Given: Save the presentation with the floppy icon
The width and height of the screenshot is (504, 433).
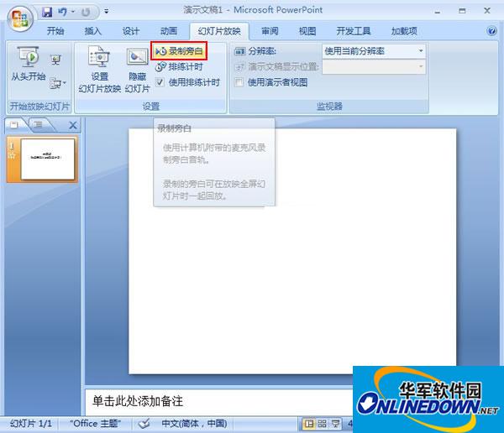Looking at the screenshot, I should [x=47, y=13].
